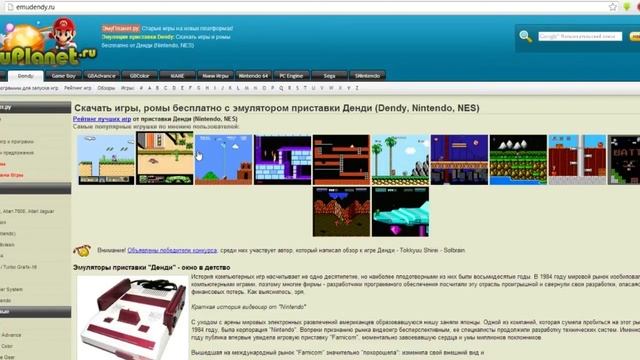Select letter B in the games index
The image size is (640, 360).
click(x=158, y=88)
